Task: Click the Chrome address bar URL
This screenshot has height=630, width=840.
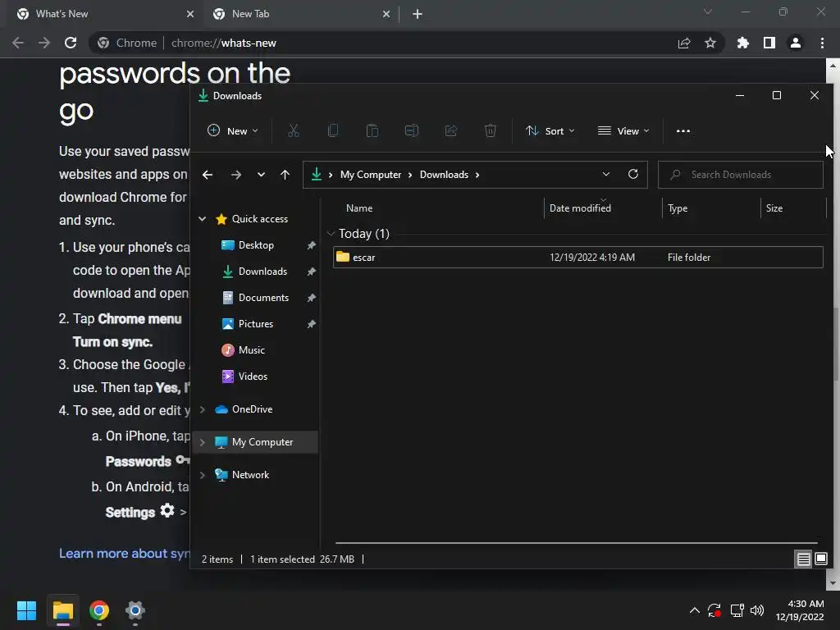Action: (x=223, y=43)
